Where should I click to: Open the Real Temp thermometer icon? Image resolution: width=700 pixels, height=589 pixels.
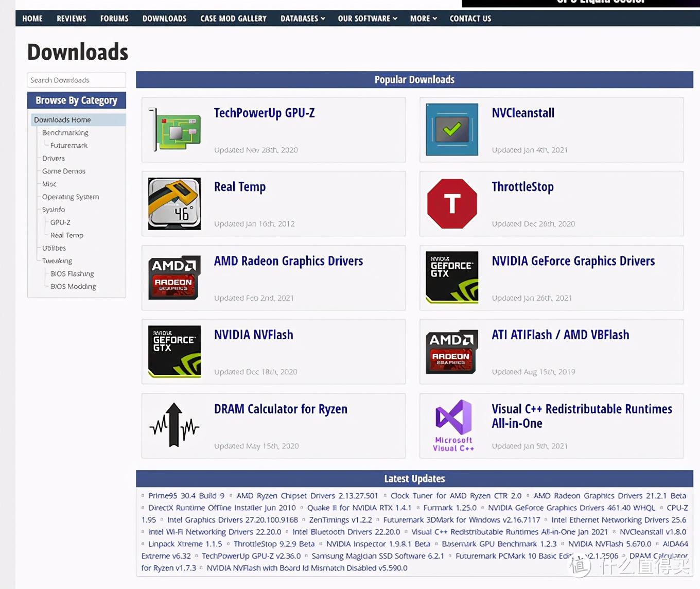pos(174,204)
